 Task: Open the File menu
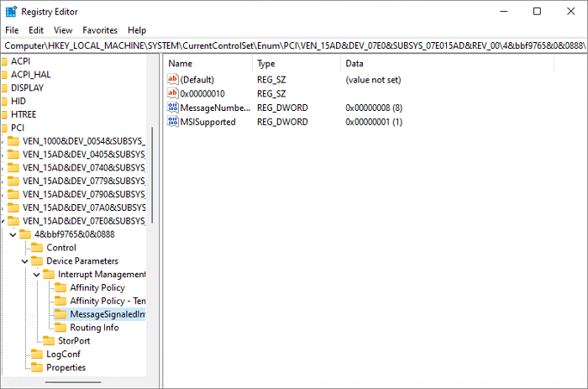pyautogui.click(x=12, y=30)
